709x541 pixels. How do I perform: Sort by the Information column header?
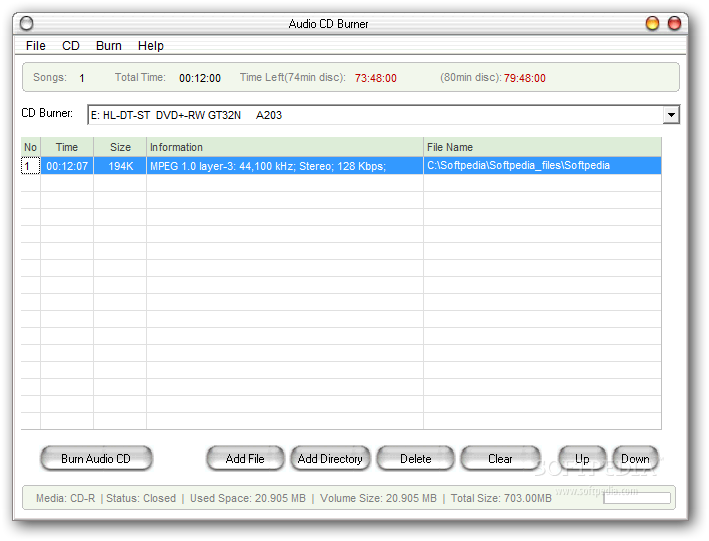(285, 147)
